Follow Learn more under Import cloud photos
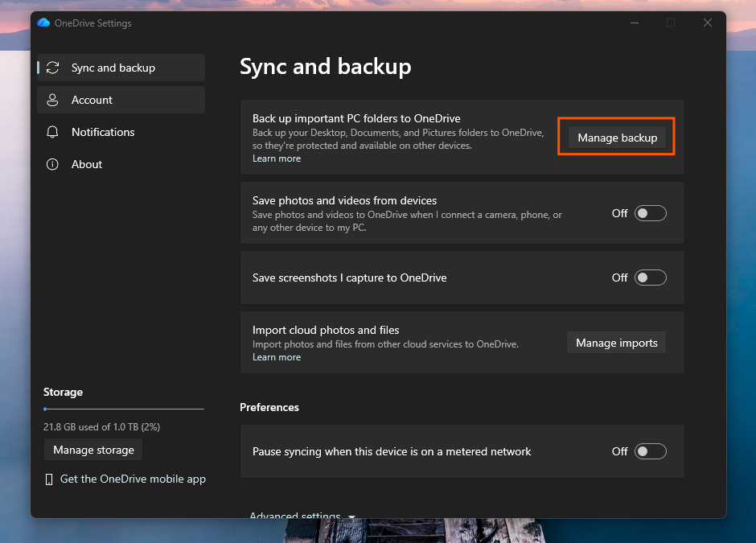Image resolution: width=756 pixels, height=543 pixels. coord(277,357)
